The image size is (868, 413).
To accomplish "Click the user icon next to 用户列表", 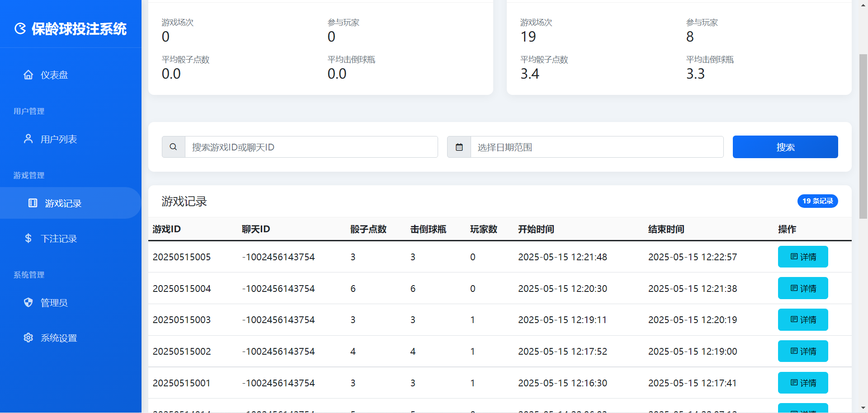I will (x=28, y=139).
